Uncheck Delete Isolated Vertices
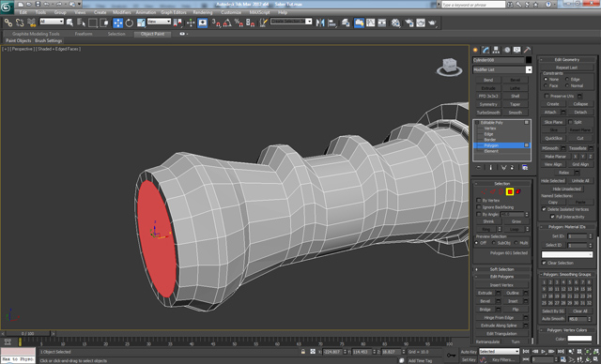This screenshot has width=601, height=364. click(544, 209)
